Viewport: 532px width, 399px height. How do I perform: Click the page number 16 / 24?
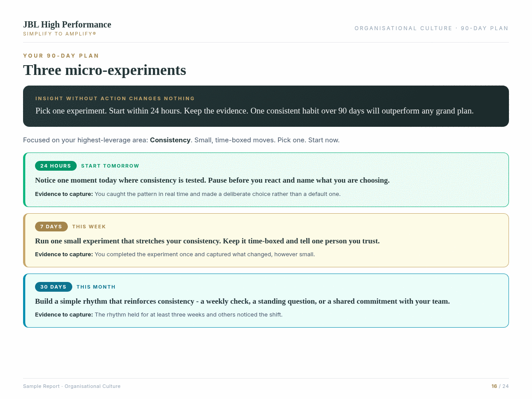click(x=500, y=386)
